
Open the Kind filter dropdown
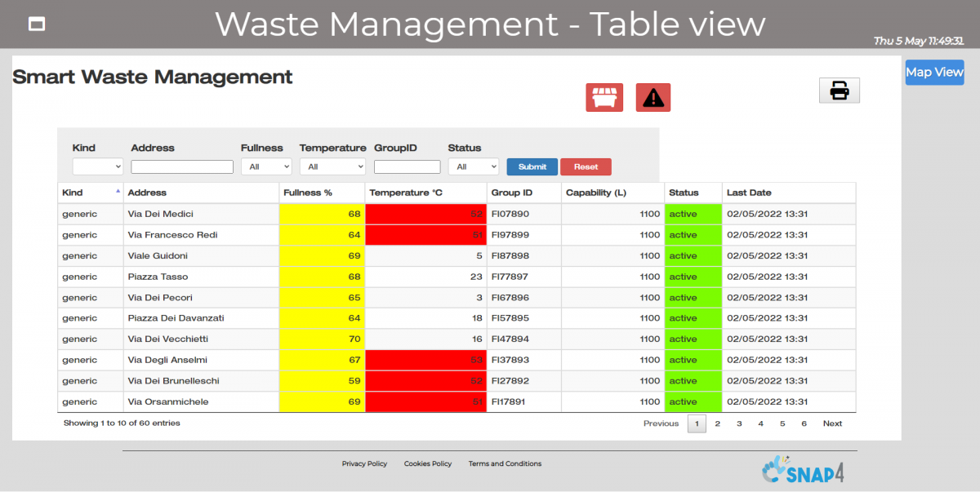click(x=97, y=166)
